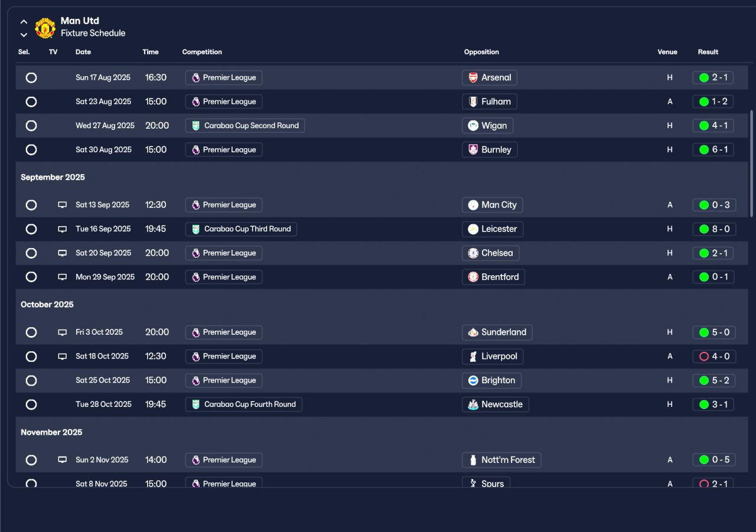Open the 8 - 0 result against Leicester
Screen dimensions: 756x532
(x=714, y=229)
